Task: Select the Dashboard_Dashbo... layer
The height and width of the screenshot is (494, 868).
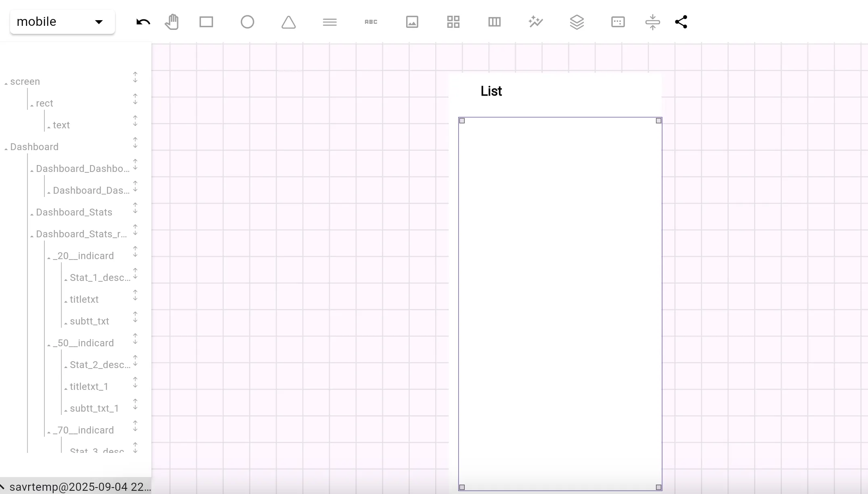Action: pyautogui.click(x=83, y=169)
